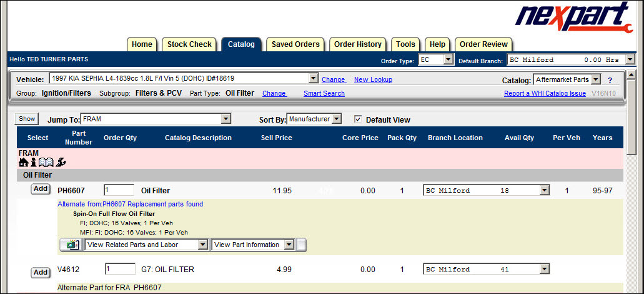Viewport: 644px width, 294px height.
Task: Open the Tools tab
Action: [405, 44]
